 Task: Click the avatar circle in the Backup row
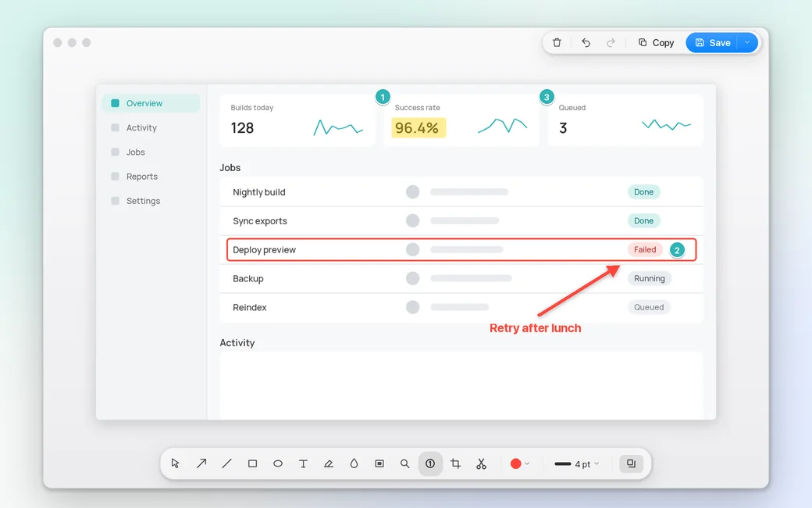(413, 278)
